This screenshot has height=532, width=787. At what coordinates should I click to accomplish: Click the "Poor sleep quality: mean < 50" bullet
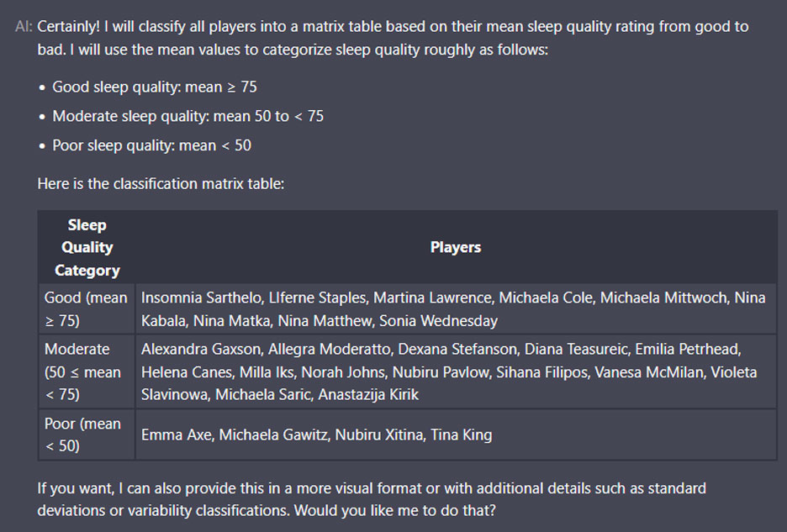(151, 145)
